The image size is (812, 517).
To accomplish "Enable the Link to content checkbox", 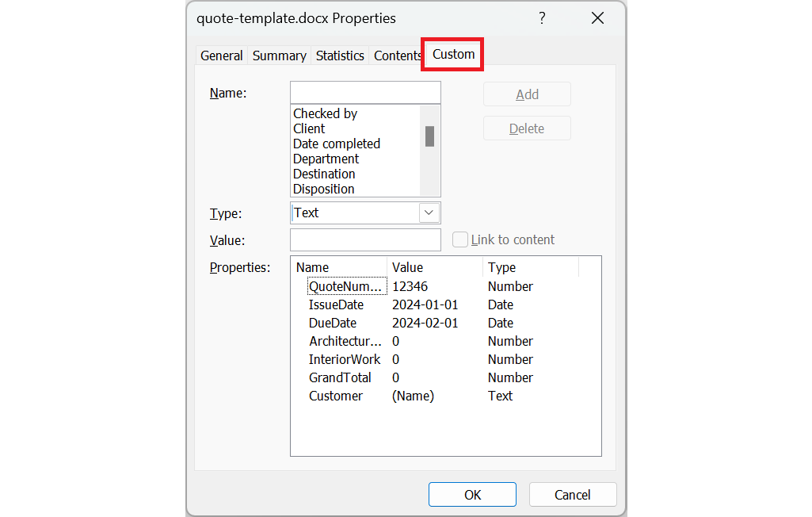I will click(459, 239).
